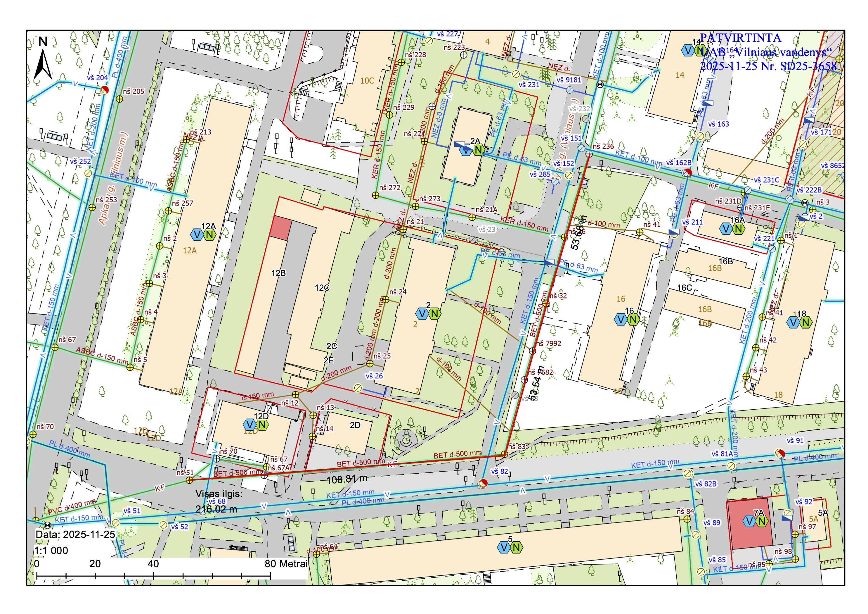868x614 pixels.
Task: Click the blue V hexagon at building 16
Action: [621, 320]
